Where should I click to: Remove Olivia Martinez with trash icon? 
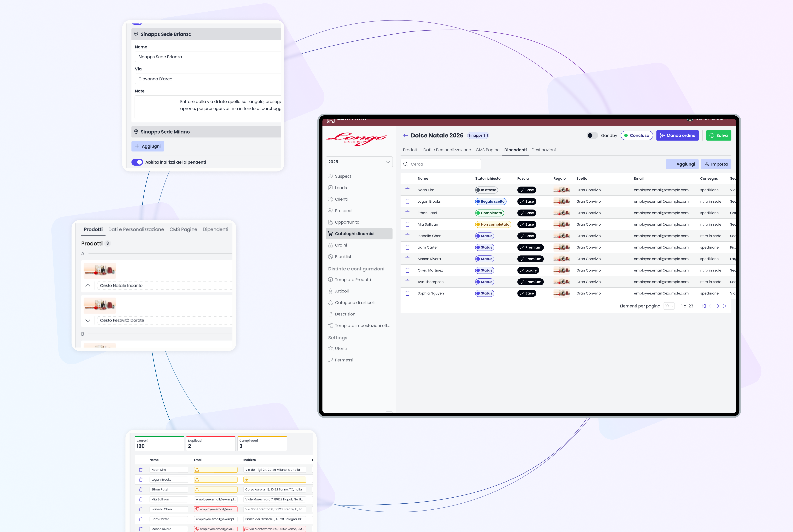(407, 270)
